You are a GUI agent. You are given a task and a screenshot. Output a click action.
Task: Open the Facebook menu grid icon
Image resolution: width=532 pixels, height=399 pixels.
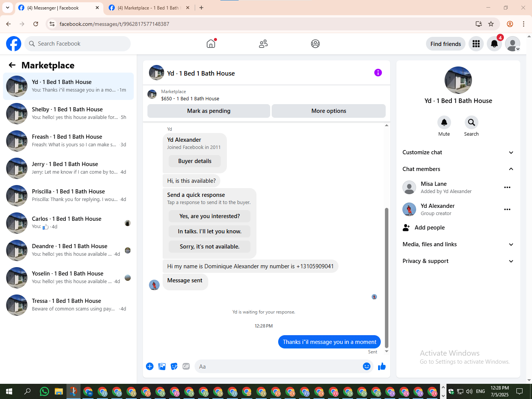[x=476, y=44]
